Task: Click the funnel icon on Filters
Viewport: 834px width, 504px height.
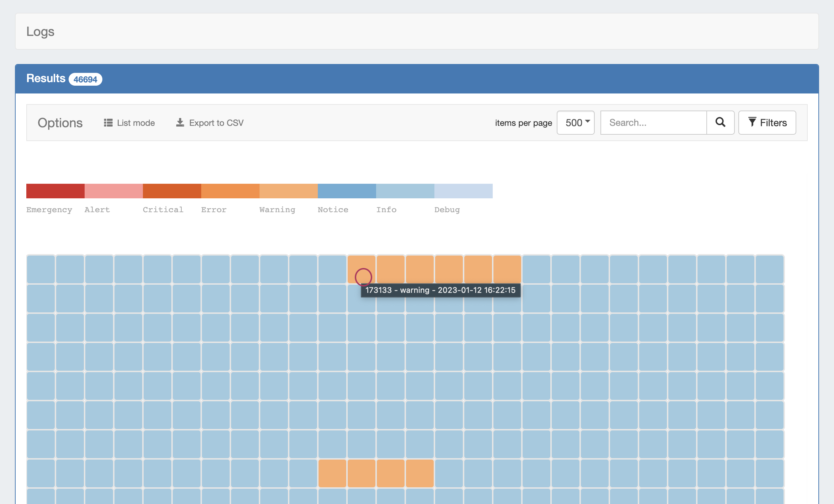Action: [752, 122]
